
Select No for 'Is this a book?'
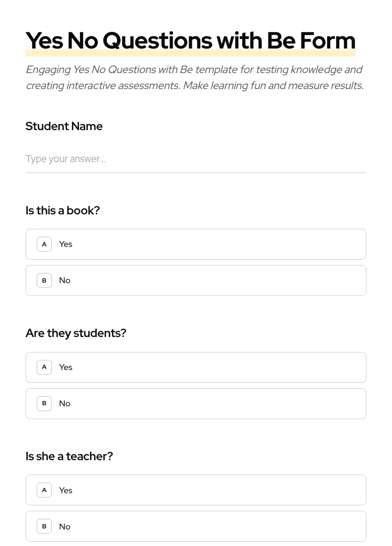coord(196,280)
